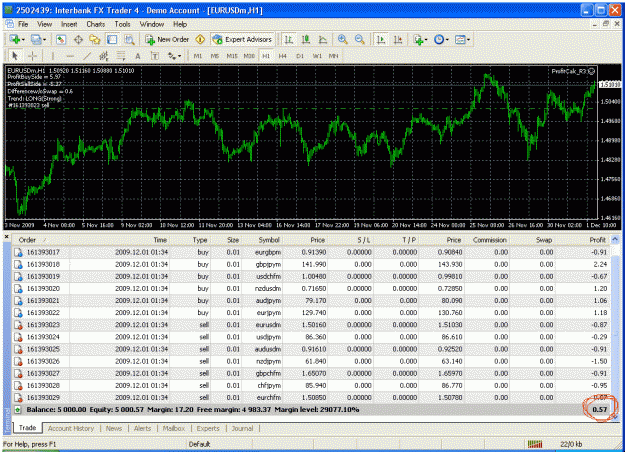625x452 pixels.
Task: Zoom in on the chart
Action: click(x=342, y=39)
